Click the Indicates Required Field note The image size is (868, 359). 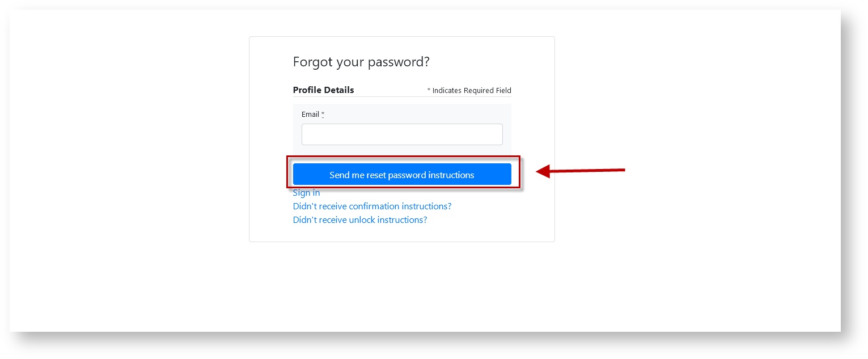pos(469,91)
